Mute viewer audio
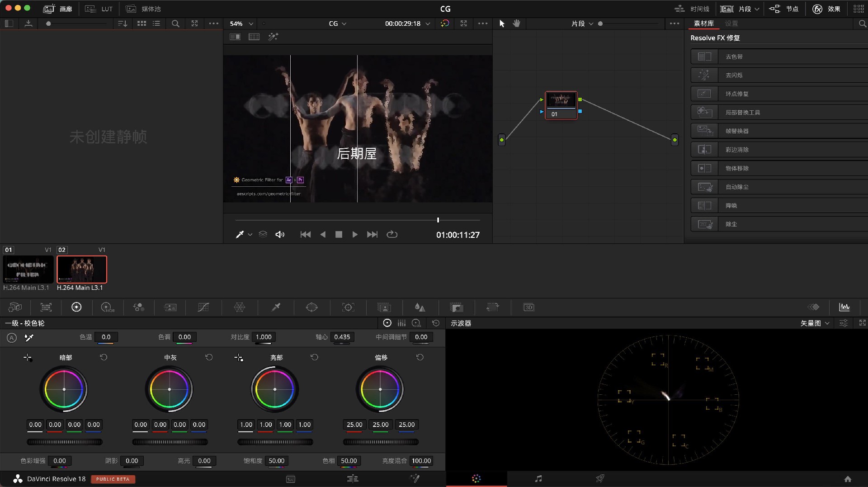Image resolution: width=868 pixels, height=487 pixels. 280,234
